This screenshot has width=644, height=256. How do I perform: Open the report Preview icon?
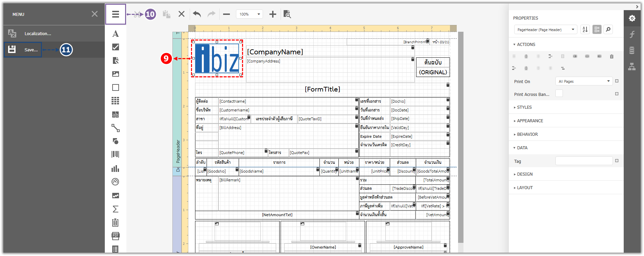click(x=287, y=14)
